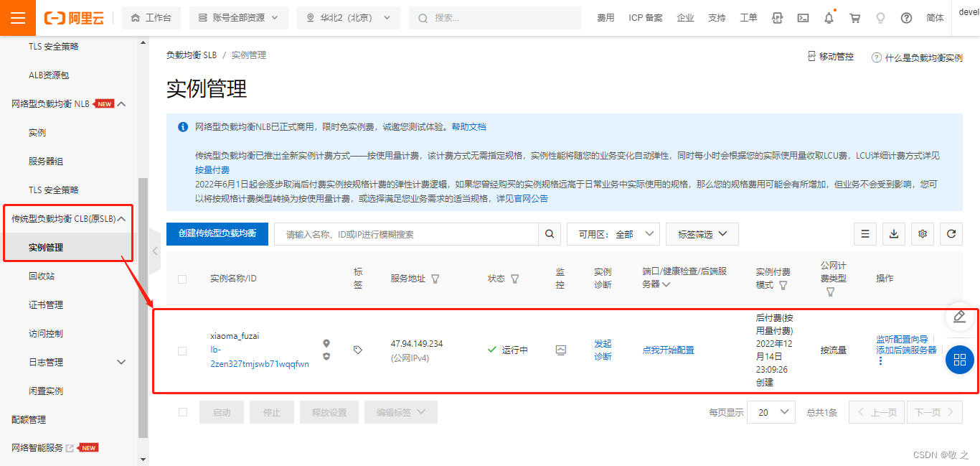Open 监听配置向导 link

pyautogui.click(x=902, y=340)
